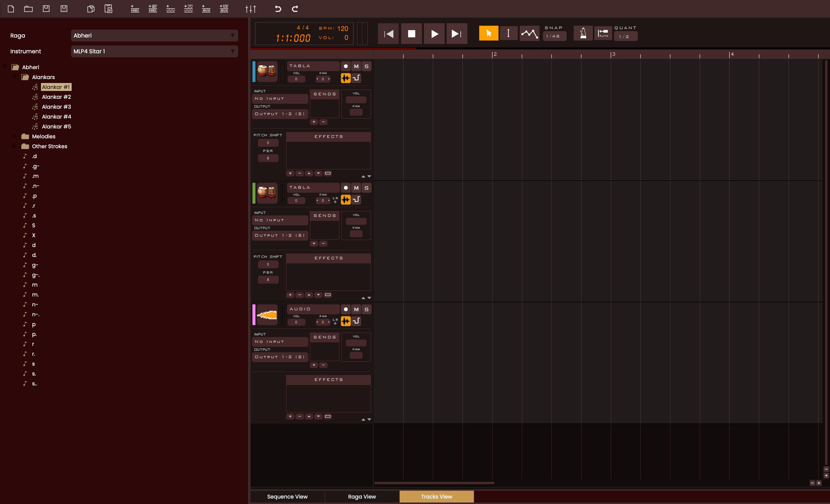Open the Instrument dropdown showing MLP4 Sitar 1
830x504 pixels.
(x=154, y=51)
